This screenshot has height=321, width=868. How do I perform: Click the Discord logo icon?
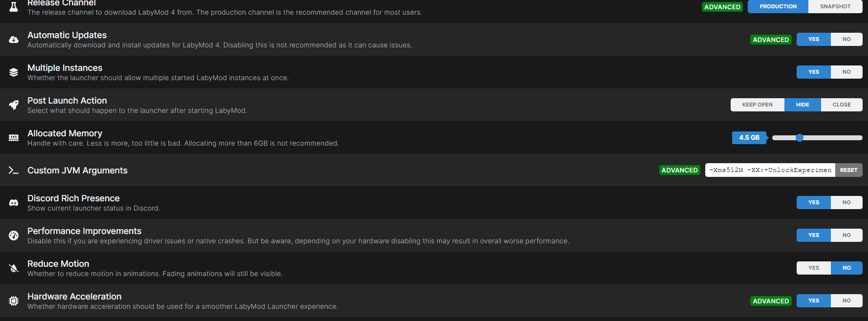pyautogui.click(x=14, y=203)
